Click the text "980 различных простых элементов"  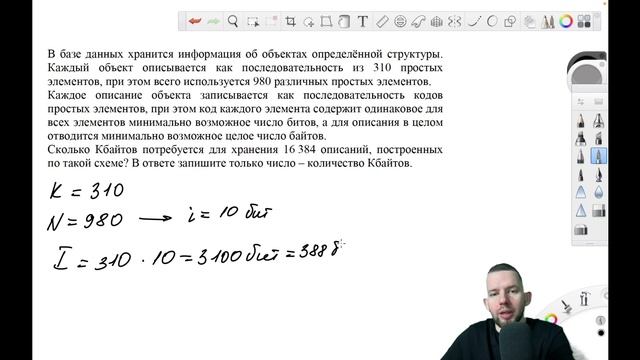click(341, 81)
